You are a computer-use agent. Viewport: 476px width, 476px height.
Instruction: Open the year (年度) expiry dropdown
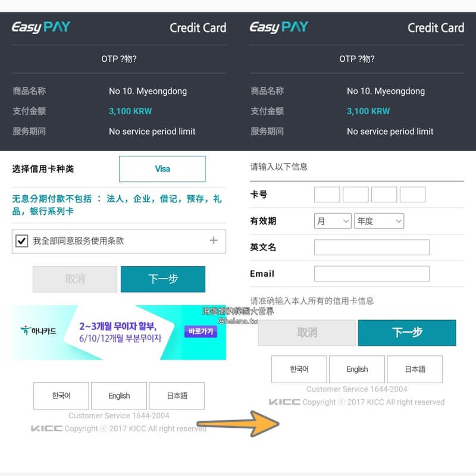(x=379, y=221)
